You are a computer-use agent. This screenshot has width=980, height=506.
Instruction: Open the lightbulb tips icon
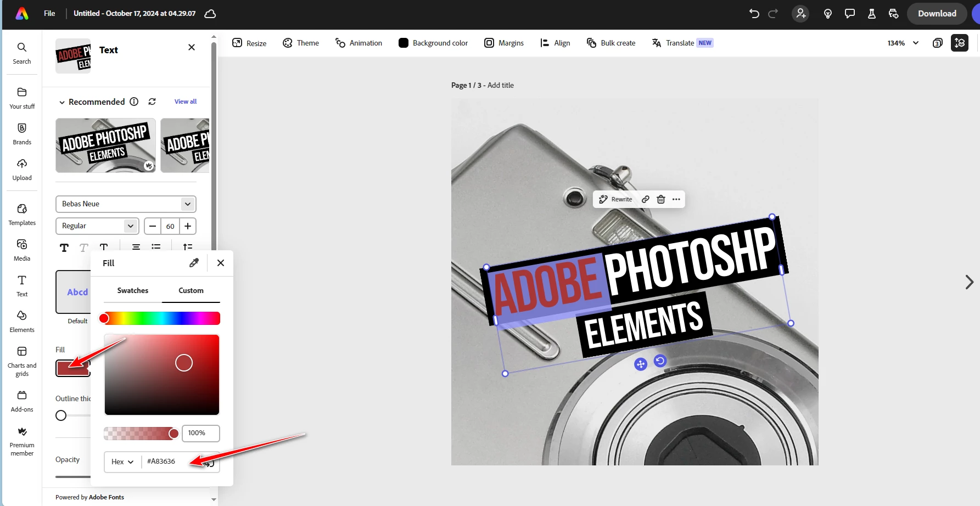[x=828, y=14]
